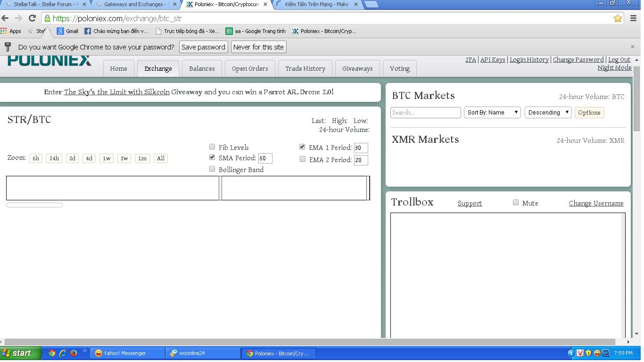Open the Home navigation tab

coord(118,68)
